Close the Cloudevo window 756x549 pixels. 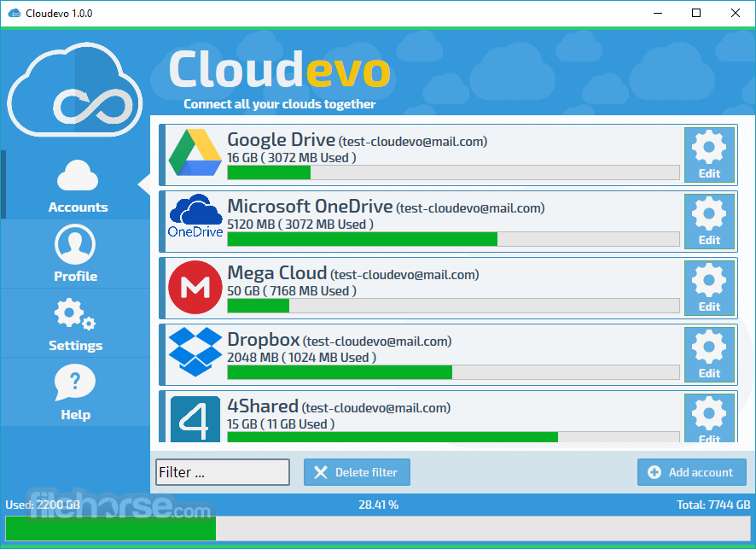pyautogui.click(x=736, y=13)
